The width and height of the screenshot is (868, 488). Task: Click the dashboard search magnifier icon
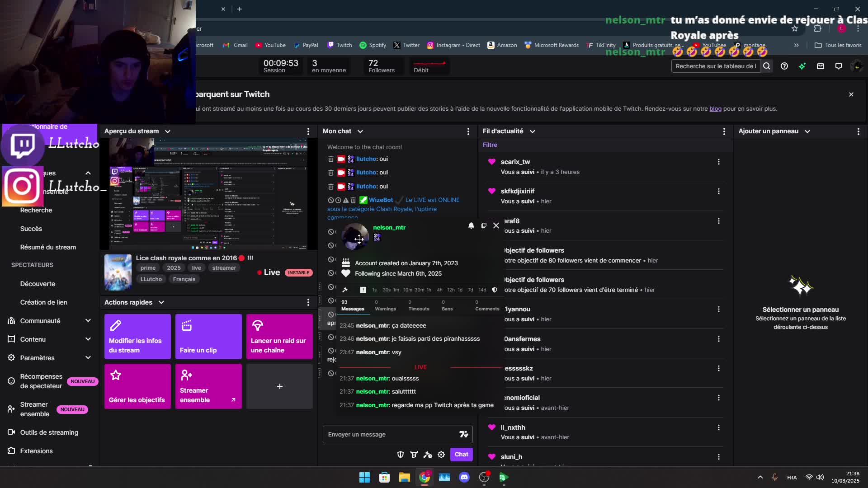click(767, 66)
